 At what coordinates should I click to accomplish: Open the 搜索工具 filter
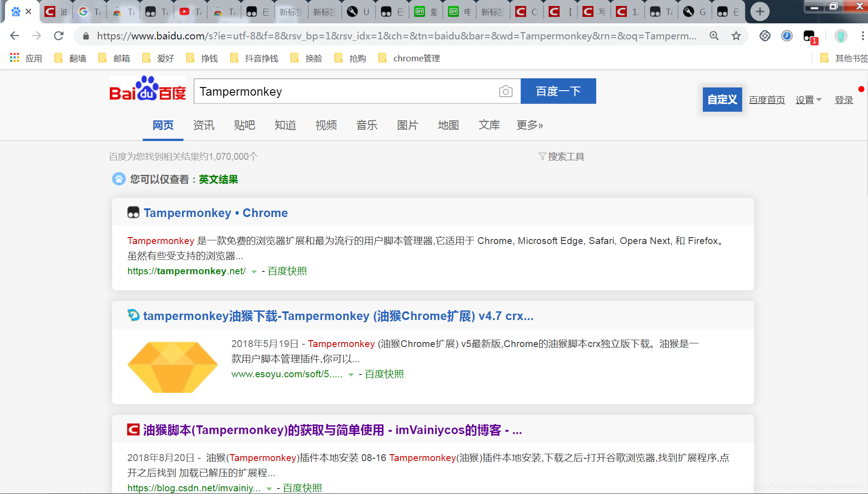(x=561, y=157)
